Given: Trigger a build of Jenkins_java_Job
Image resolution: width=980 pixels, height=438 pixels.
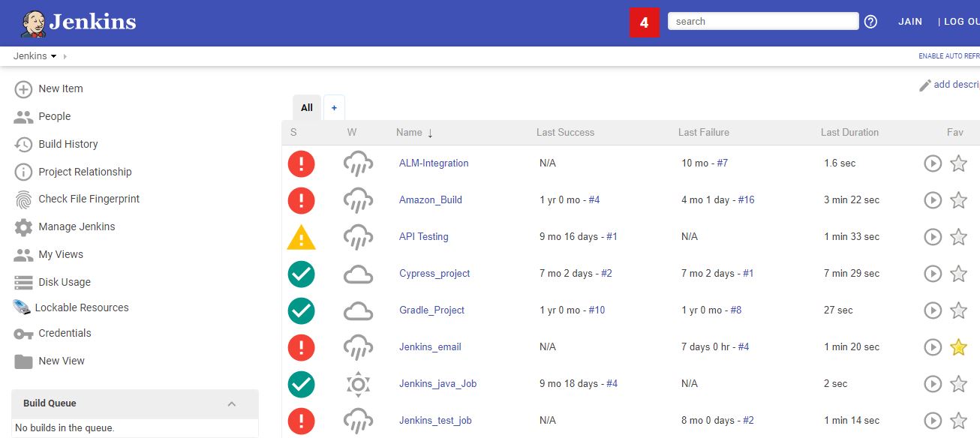Looking at the screenshot, I should [x=933, y=383].
